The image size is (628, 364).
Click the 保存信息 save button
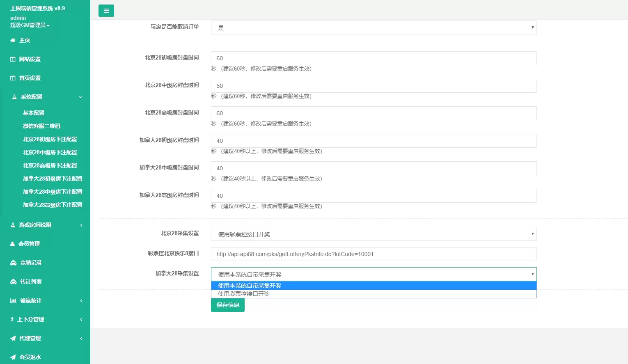tap(228, 305)
